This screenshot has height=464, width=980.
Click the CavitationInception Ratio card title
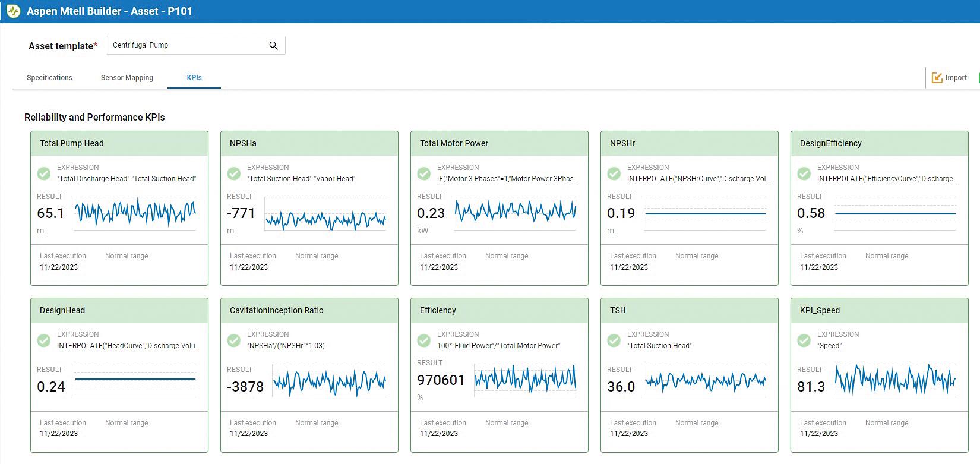click(277, 310)
